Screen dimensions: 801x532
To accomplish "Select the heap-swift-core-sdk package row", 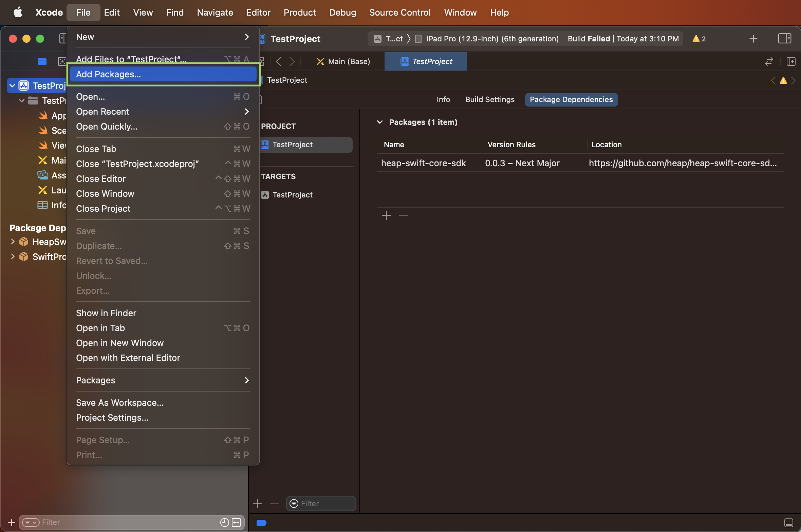I will pos(423,163).
